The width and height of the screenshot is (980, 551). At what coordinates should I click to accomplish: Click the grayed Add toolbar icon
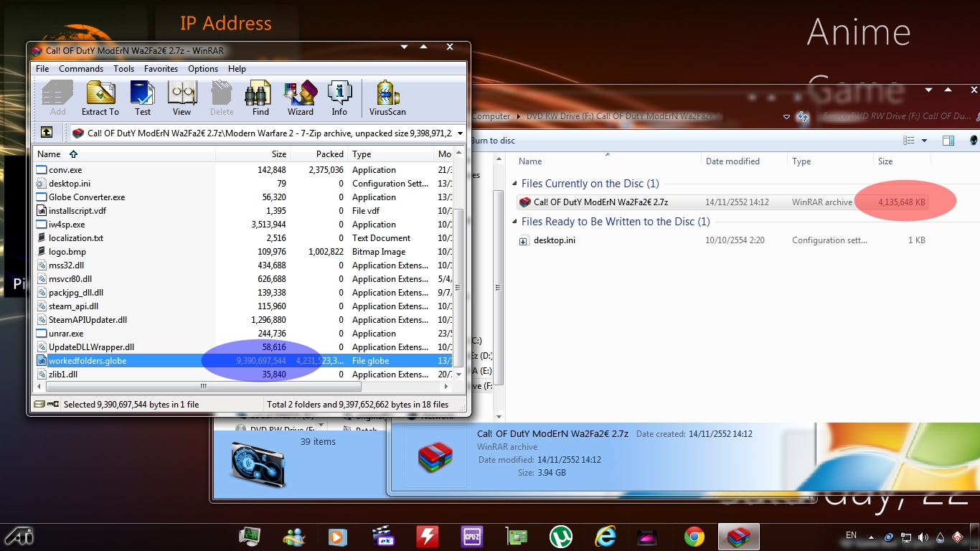click(58, 98)
